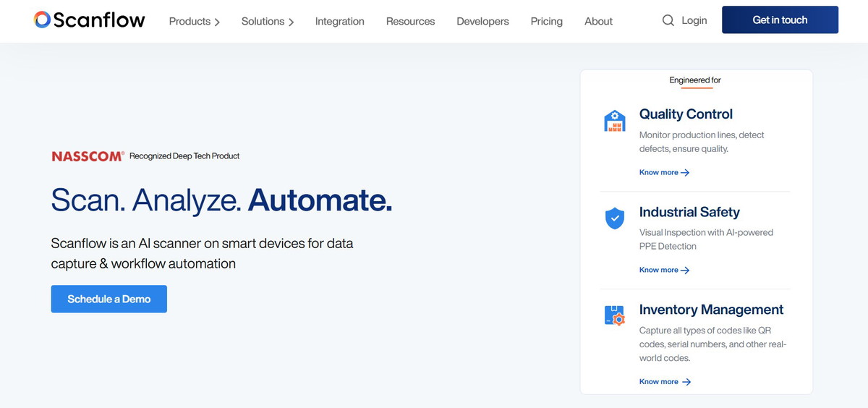Click the 'Engineered for' label
This screenshot has width=868, height=408.
pyautogui.click(x=695, y=80)
